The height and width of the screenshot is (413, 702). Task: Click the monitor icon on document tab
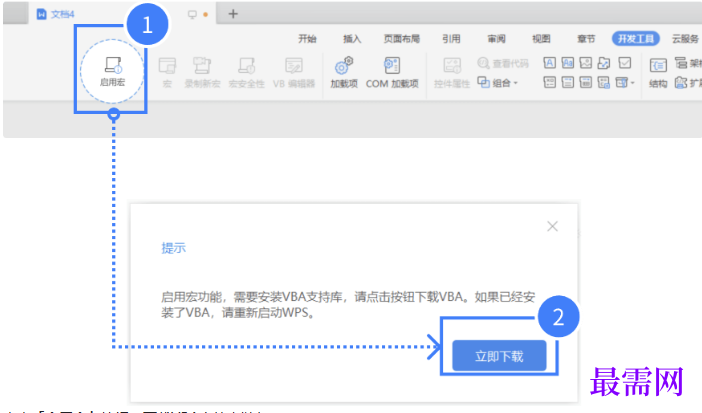tap(192, 14)
